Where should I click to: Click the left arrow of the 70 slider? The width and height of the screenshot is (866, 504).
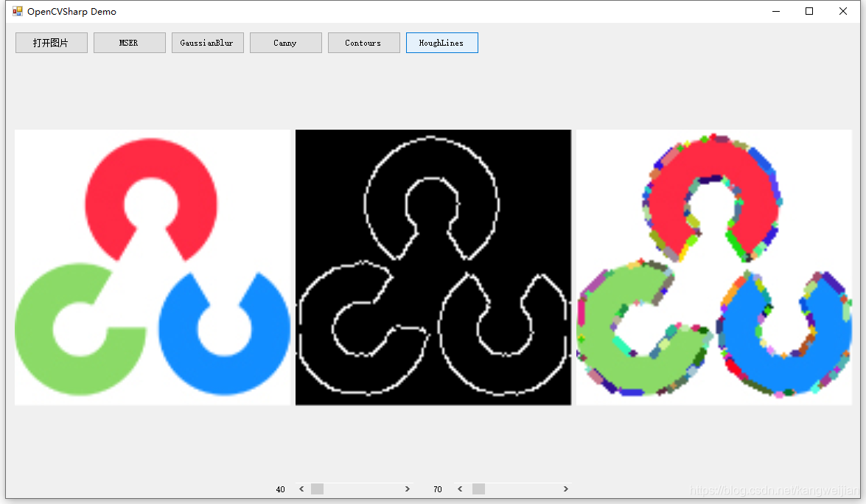click(460, 489)
